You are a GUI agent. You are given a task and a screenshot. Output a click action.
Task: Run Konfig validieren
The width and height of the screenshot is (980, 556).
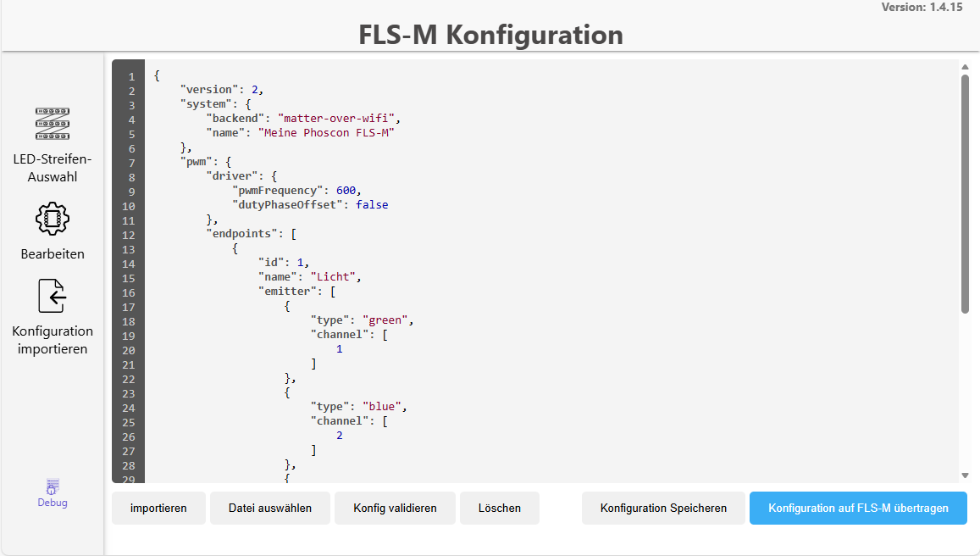coord(395,508)
